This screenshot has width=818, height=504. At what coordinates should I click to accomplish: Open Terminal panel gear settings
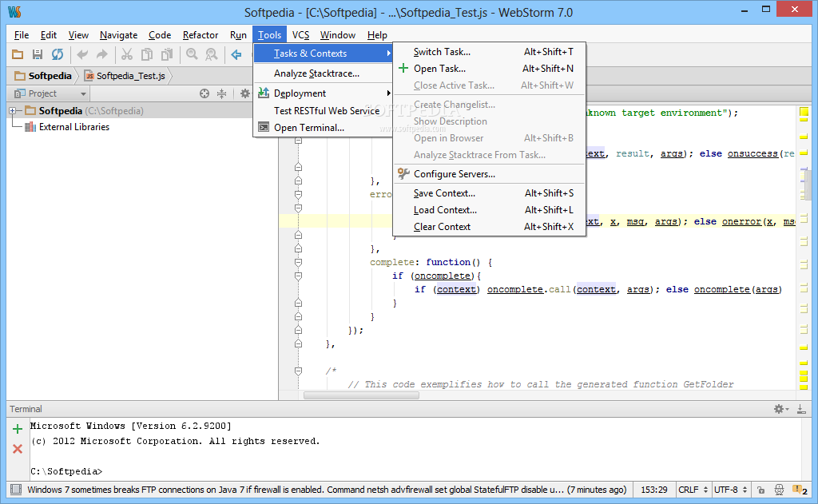[780, 409]
